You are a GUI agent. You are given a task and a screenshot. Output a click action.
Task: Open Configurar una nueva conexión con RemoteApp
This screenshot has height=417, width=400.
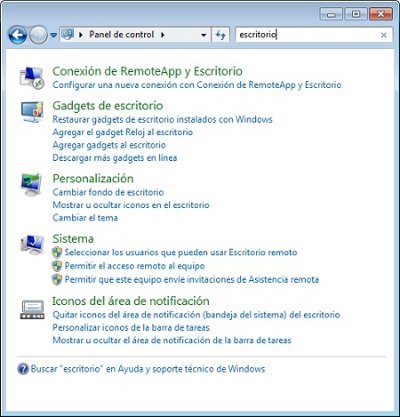point(197,85)
